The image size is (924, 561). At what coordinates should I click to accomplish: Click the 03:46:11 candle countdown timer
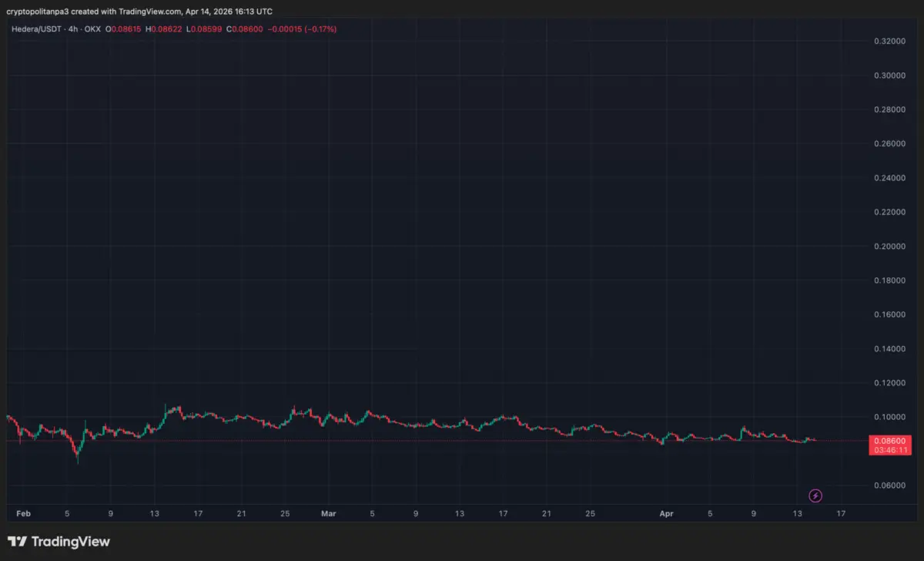[x=892, y=450]
